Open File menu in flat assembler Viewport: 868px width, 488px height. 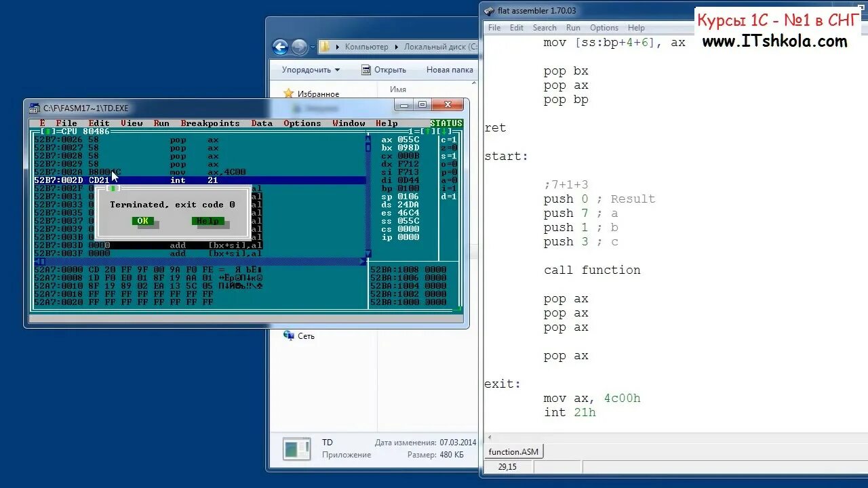(x=494, y=28)
